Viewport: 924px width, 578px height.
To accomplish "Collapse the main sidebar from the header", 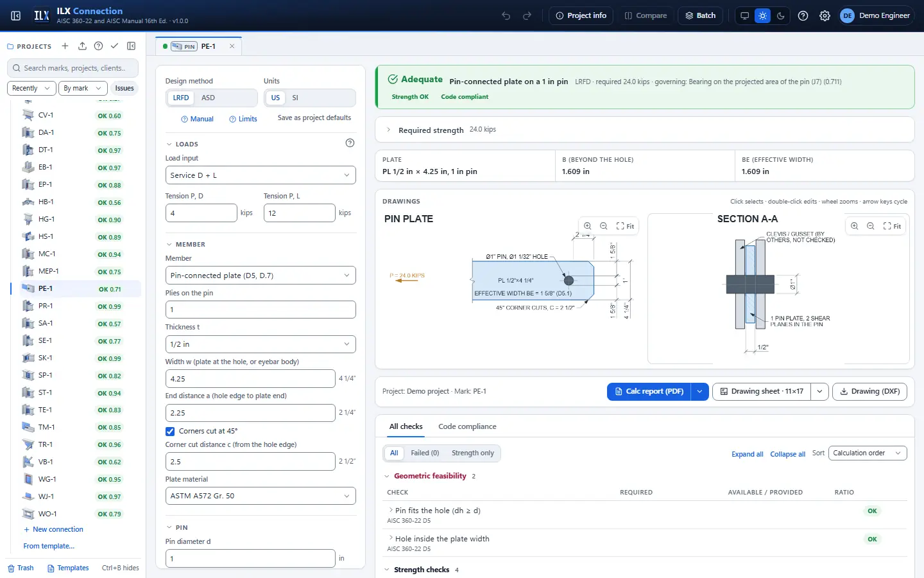I will point(16,15).
